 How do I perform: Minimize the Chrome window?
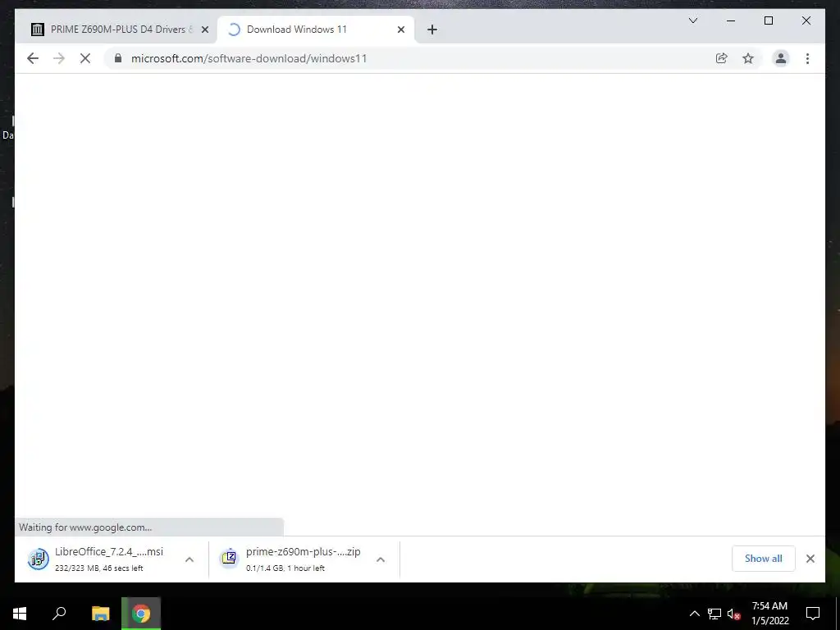point(731,21)
